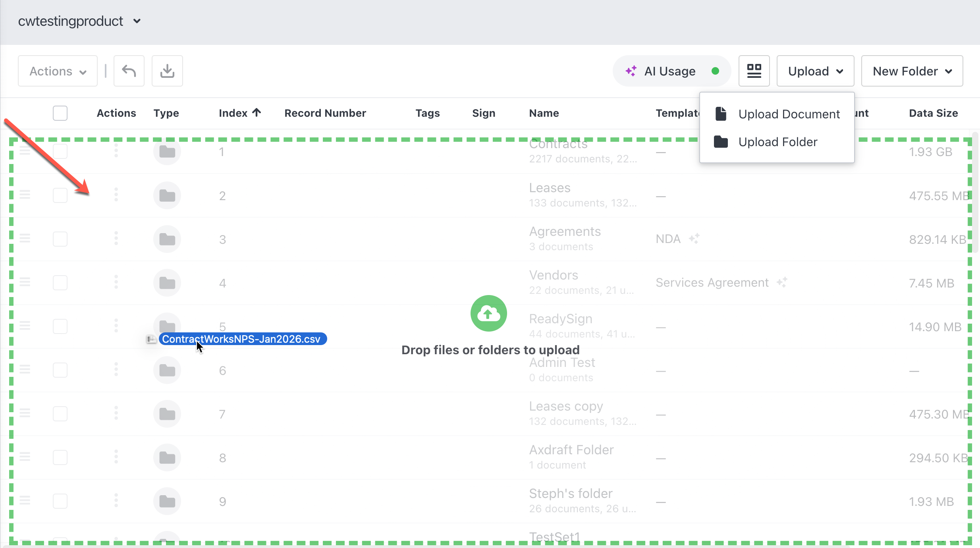Open the cwtestingproduct account dropdown

point(79,21)
